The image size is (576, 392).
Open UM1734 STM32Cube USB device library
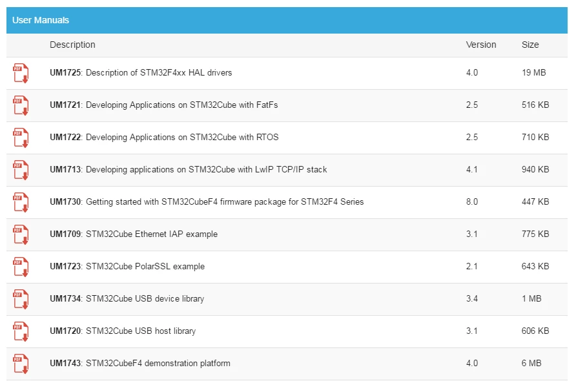[x=127, y=299]
